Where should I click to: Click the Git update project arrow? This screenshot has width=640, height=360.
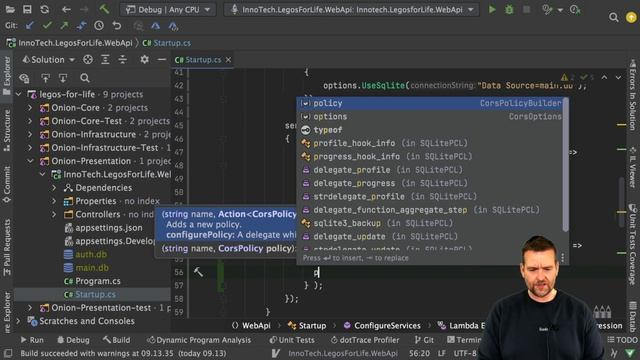coord(29,26)
